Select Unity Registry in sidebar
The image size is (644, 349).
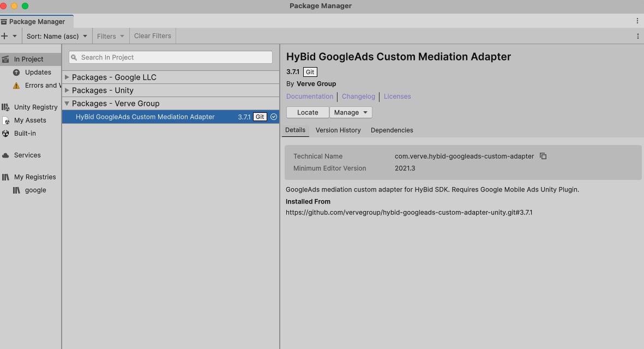click(36, 107)
